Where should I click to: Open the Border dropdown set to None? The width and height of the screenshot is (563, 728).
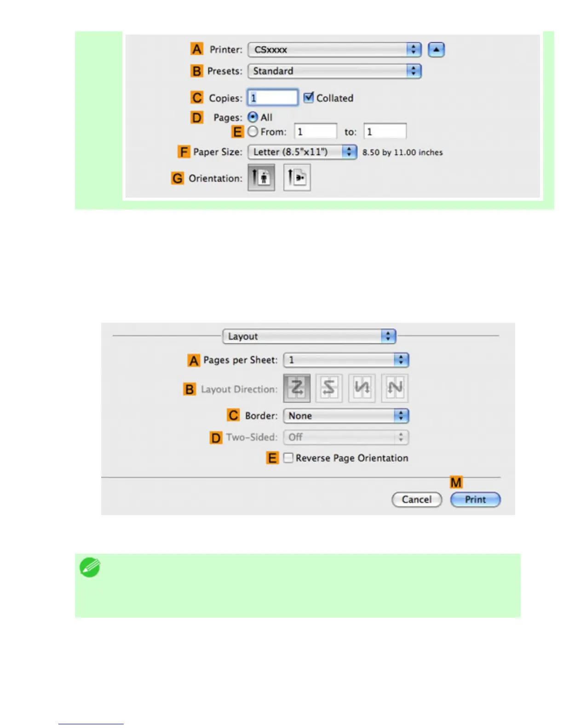click(346, 416)
